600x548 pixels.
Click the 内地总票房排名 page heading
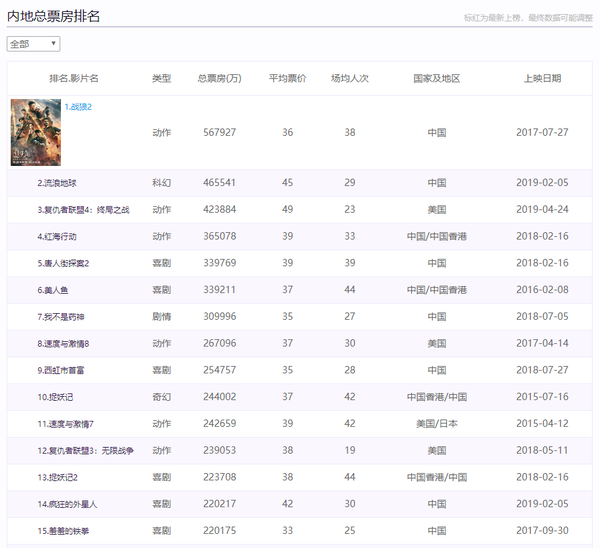pyautogui.click(x=54, y=16)
